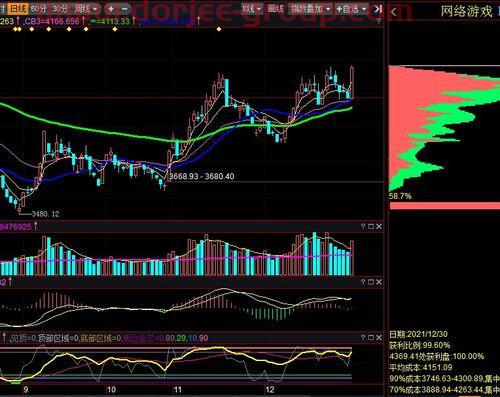This screenshot has width=500, height=397.
Task: Close the bottom oscillator indicator panel
Action: [379, 338]
